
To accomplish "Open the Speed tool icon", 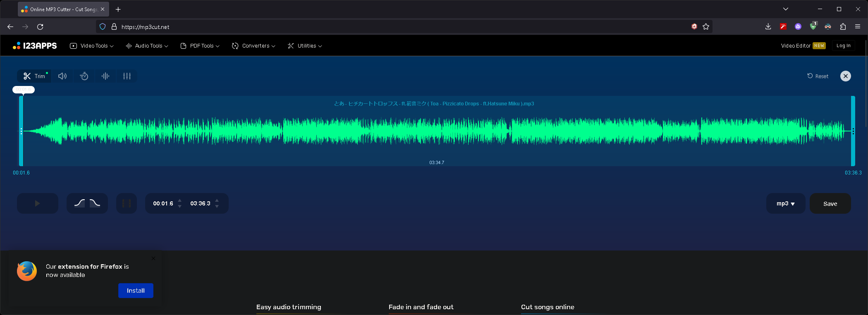I will tap(84, 76).
